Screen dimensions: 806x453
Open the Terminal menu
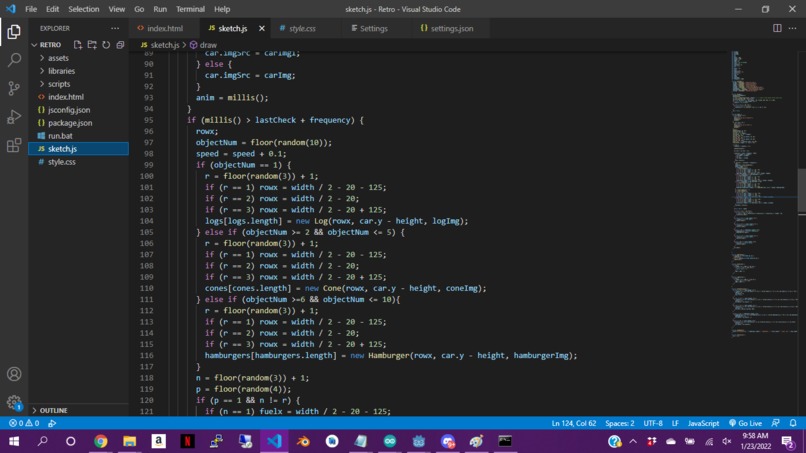pos(190,9)
